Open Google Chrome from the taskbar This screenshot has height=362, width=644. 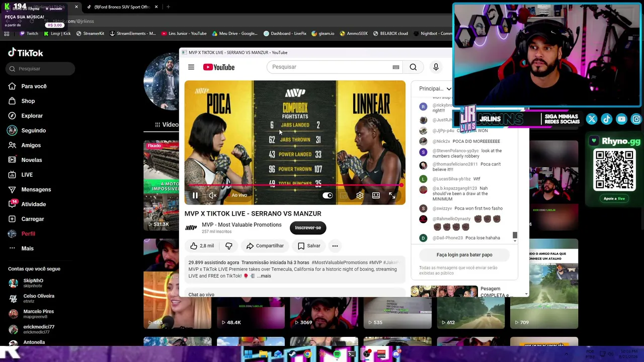[307, 354]
